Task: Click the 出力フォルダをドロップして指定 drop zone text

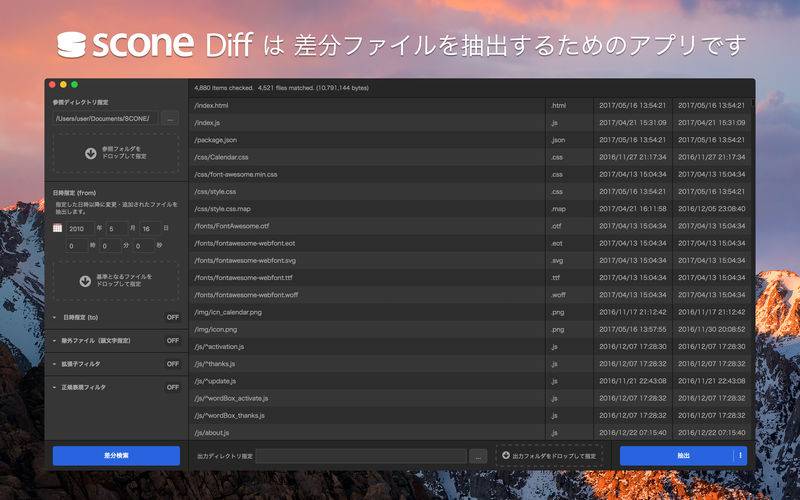Action: (x=554, y=456)
